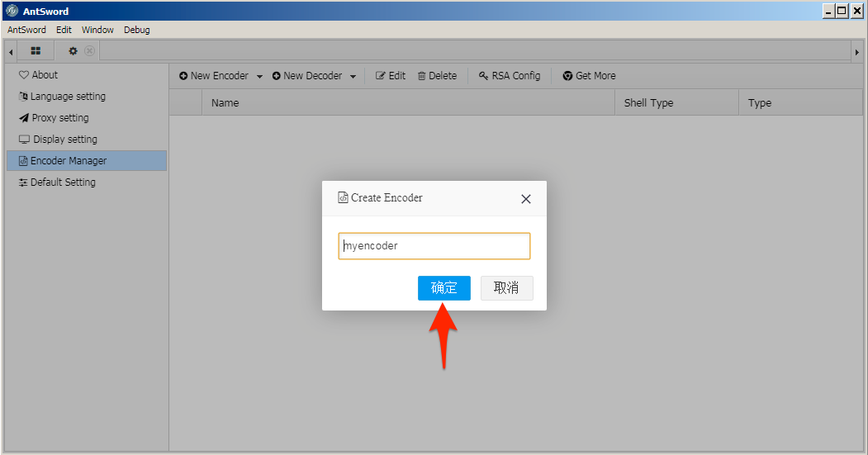The image size is (868, 455).
Task: Click Get More in toolbar
Action: (x=589, y=76)
